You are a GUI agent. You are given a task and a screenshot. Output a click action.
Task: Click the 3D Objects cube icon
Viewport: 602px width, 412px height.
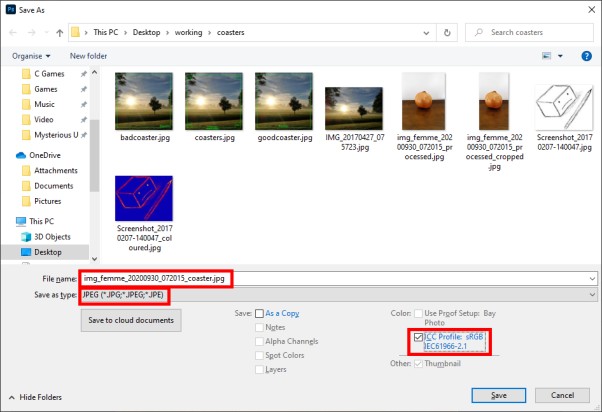click(26, 237)
